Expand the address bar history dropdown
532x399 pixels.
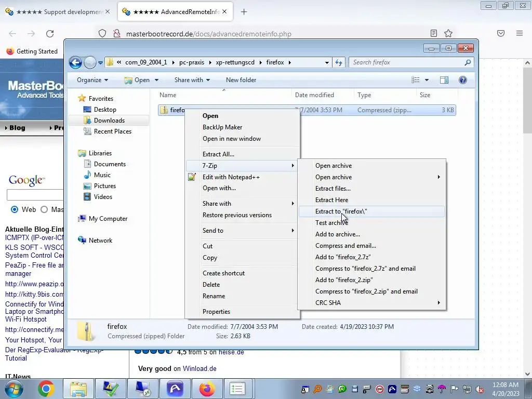pos(327,62)
